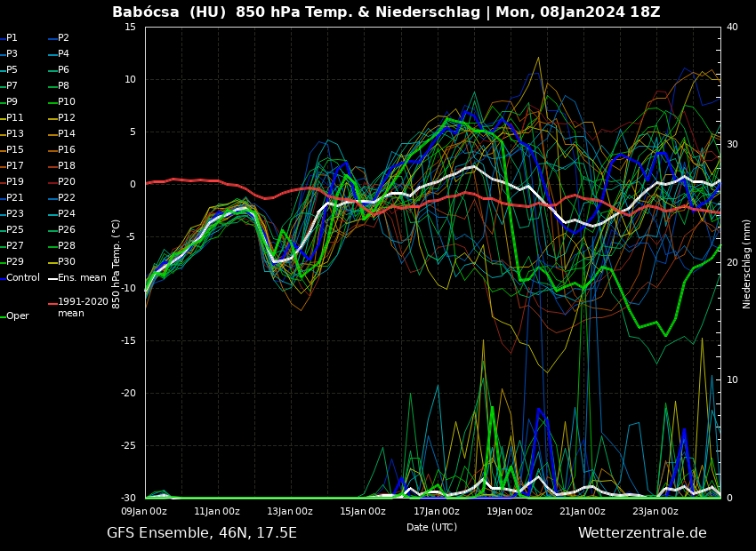
Task: Click the -15 tick on temperature axis
Action: point(129,341)
